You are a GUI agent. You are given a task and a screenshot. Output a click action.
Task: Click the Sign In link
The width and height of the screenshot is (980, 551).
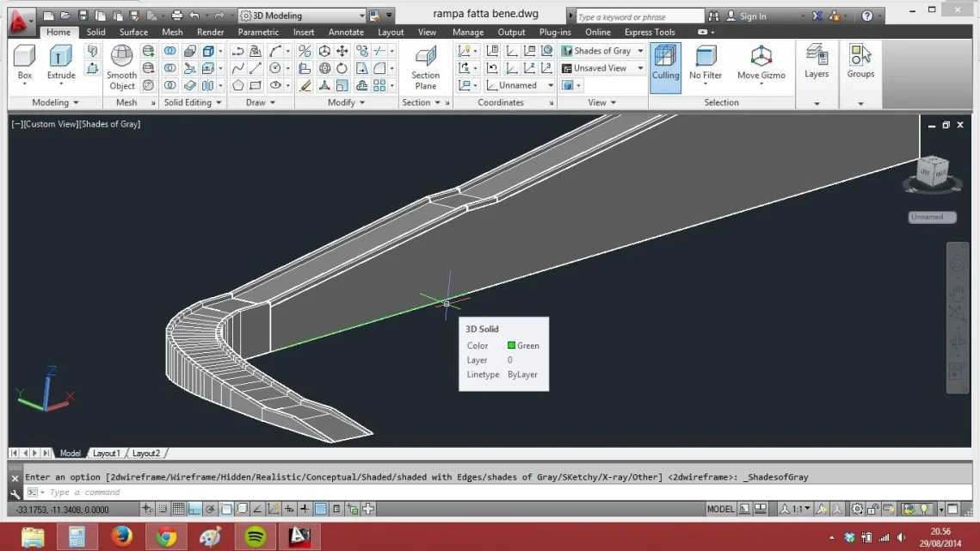pyautogui.click(x=753, y=16)
